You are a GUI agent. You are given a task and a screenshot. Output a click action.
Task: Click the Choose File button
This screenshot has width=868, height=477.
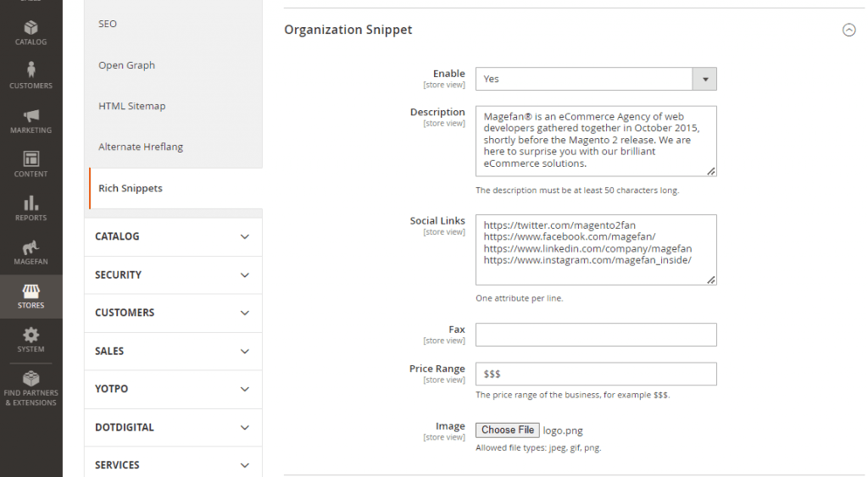[x=508, y=430]
